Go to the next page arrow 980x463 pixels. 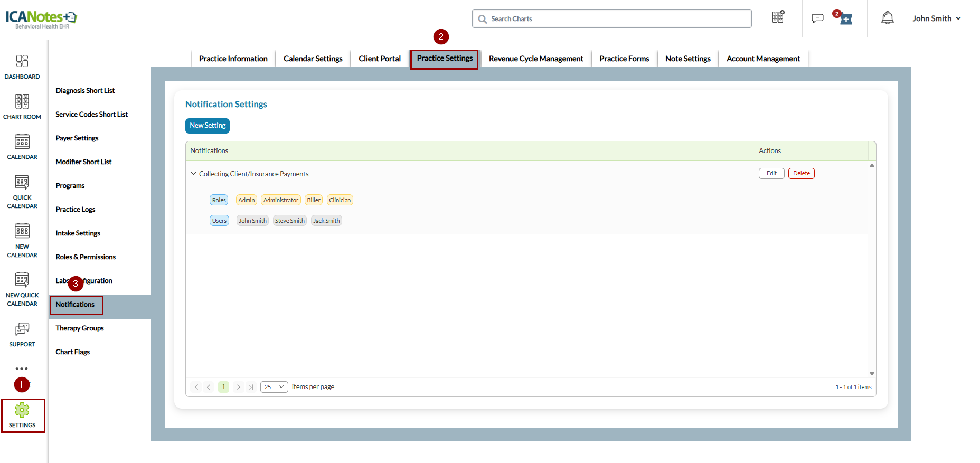[x=238, y=387]
